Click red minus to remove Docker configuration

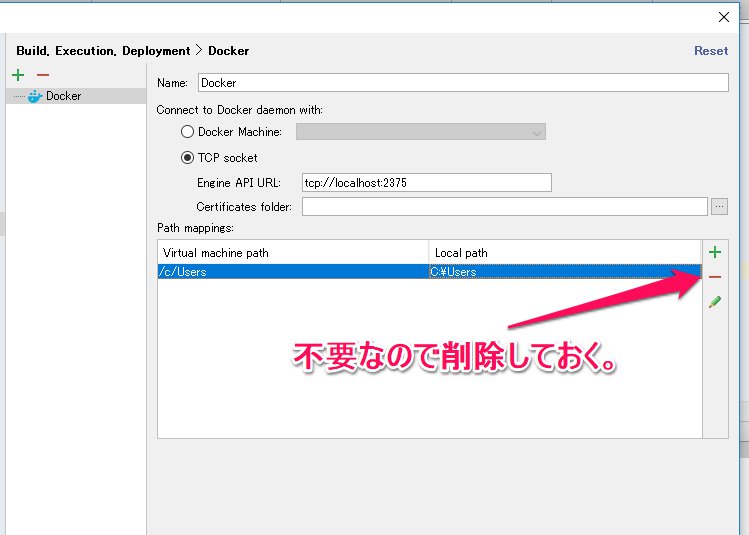42,75
